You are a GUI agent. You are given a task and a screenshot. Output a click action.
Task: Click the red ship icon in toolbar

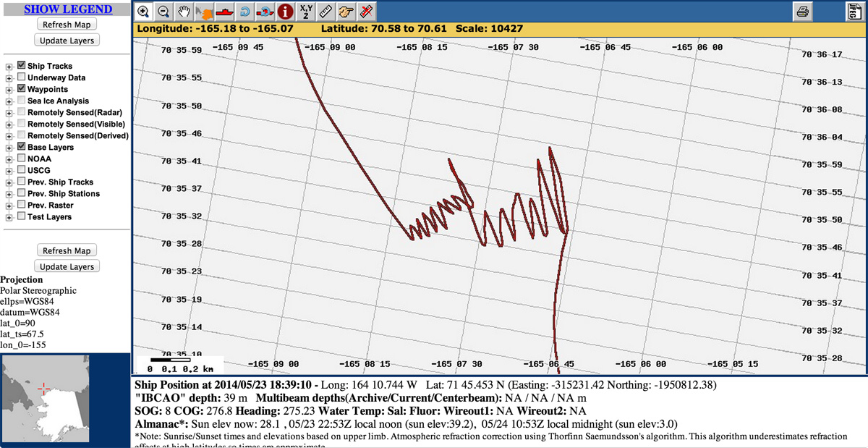coord(224,12)
